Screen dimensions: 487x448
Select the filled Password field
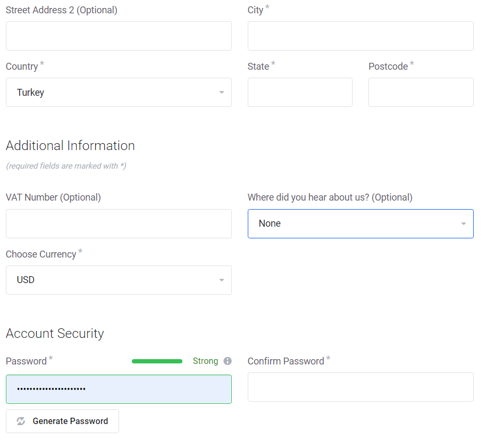click(x=119, y=389)
